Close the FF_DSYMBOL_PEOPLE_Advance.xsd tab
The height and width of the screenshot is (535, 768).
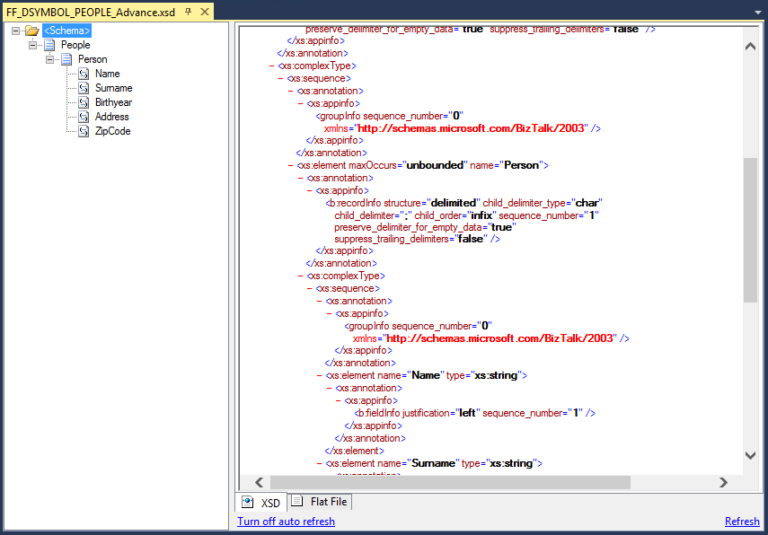tap(203, 12)
